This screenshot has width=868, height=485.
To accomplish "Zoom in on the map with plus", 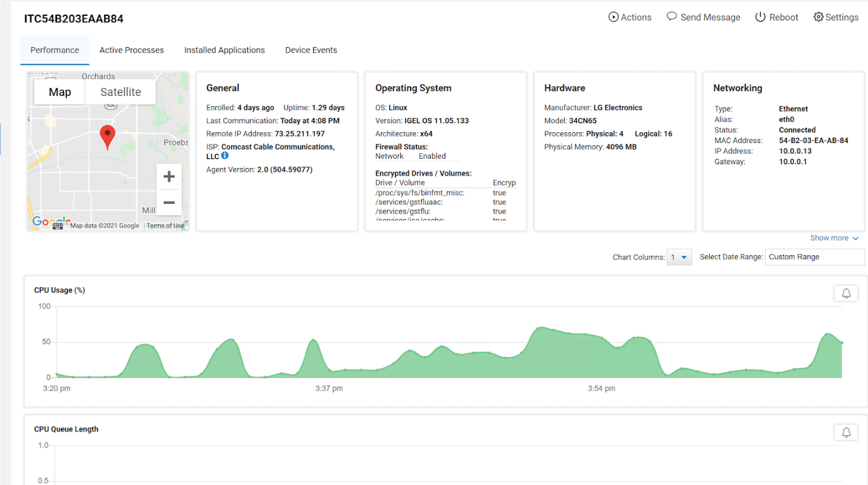I will (169, 176).
